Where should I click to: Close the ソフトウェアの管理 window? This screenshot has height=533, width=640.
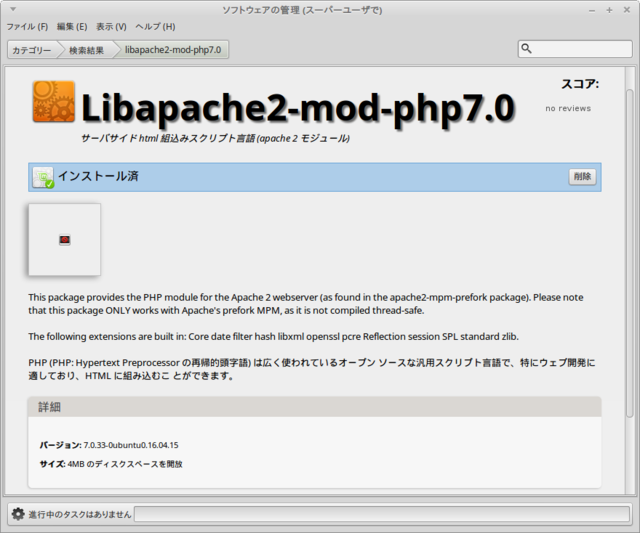point(627,10)
